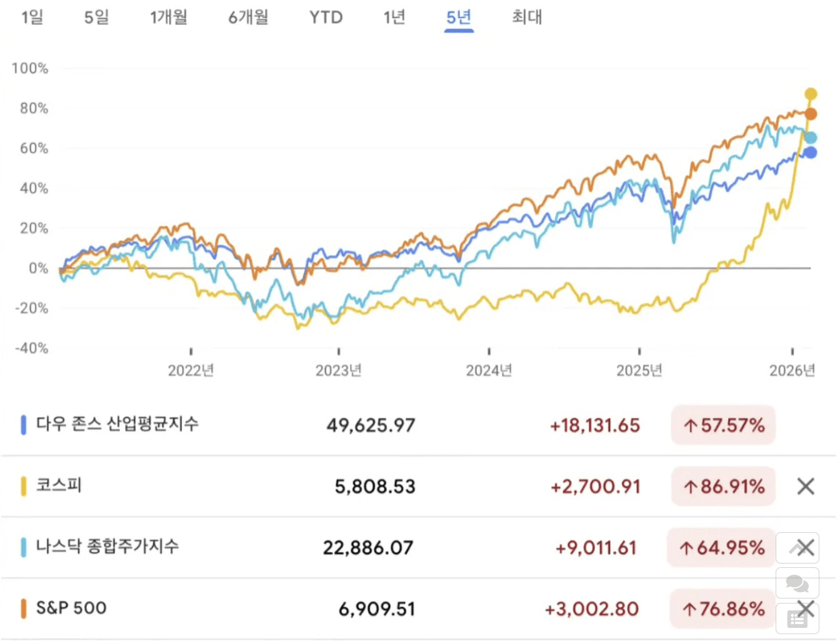Click the yellow KOSPI endpoint dot on chart
Viewport: 840px width, 641px height.
coord(811,92)
